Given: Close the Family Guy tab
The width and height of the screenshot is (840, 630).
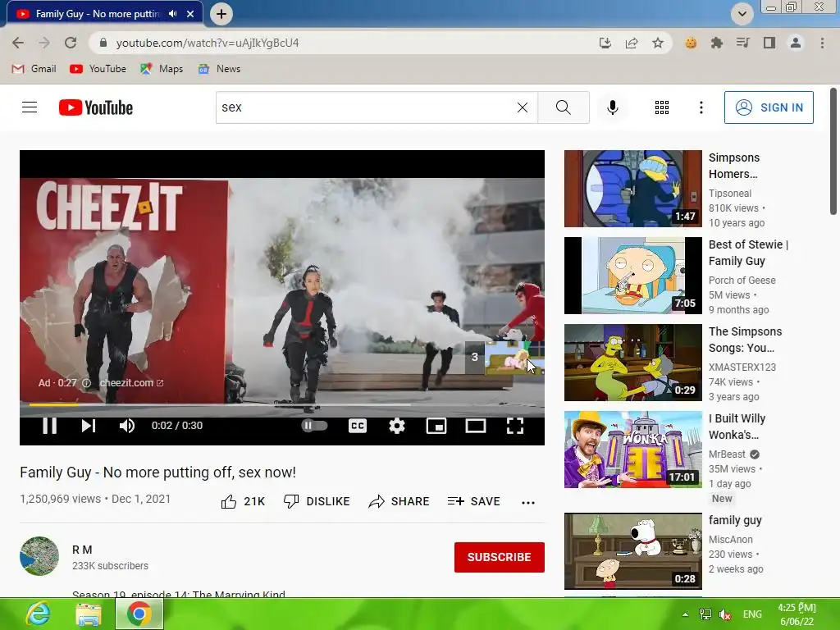Looking at the screenshot, I should point(190,14).
